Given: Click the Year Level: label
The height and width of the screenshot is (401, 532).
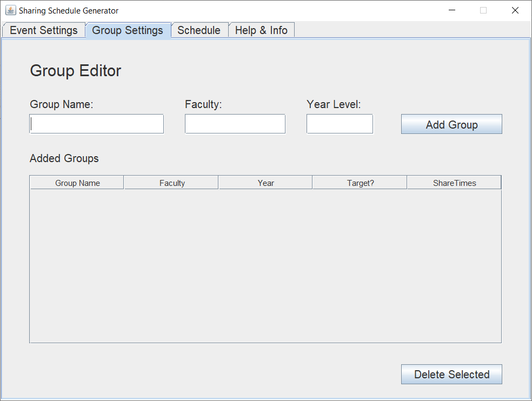Looking at the screenshot, I should 334,104.
